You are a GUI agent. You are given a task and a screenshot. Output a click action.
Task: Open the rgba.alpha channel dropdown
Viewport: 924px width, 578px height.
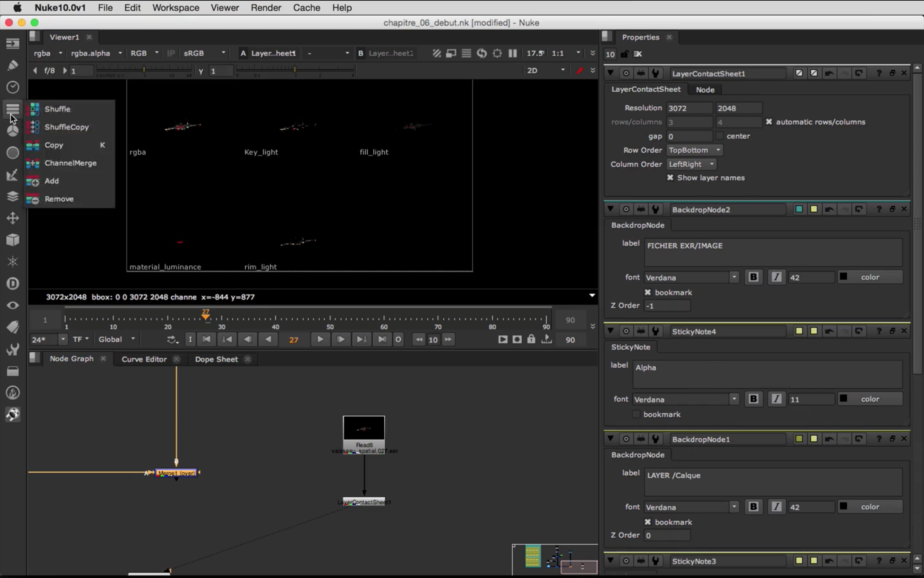point(96,53)
